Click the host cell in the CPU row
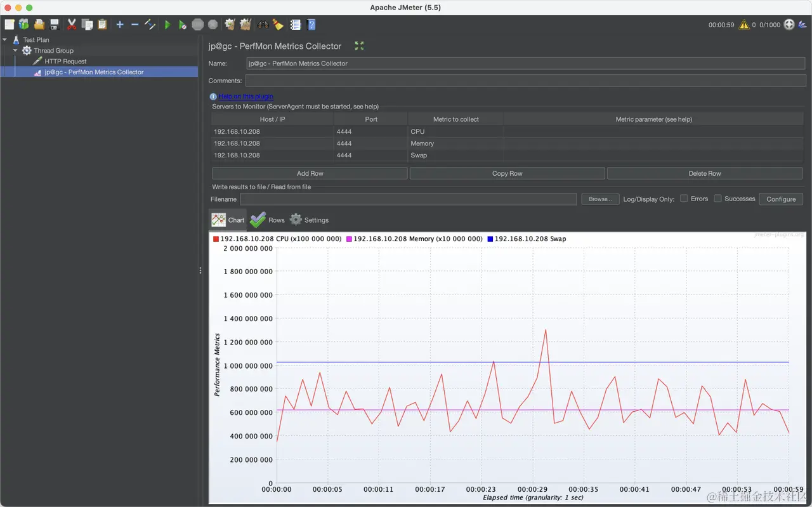 click(273, 131)
